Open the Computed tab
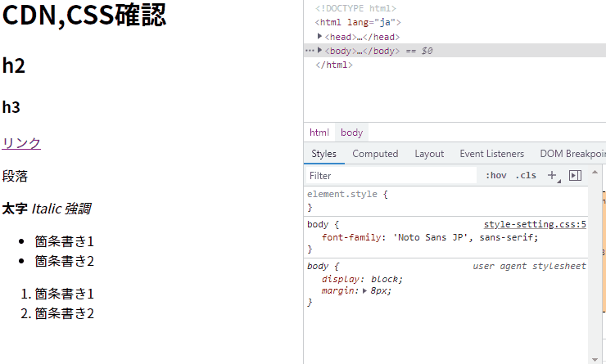The image size is (606, 364). [x=375, y=154]
